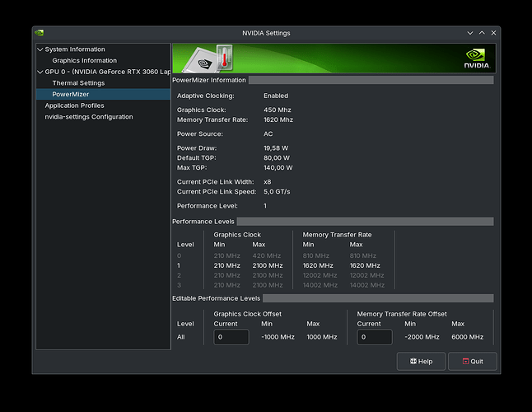This screenshot has width=532, height=412.
Task: Click the Max TGP 140,00 W value
Action: 278,167
